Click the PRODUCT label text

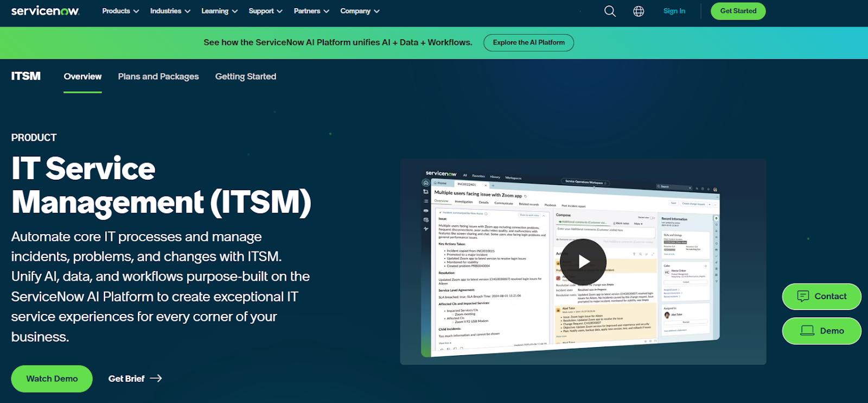pyautogui.click(x=34, y=137)
